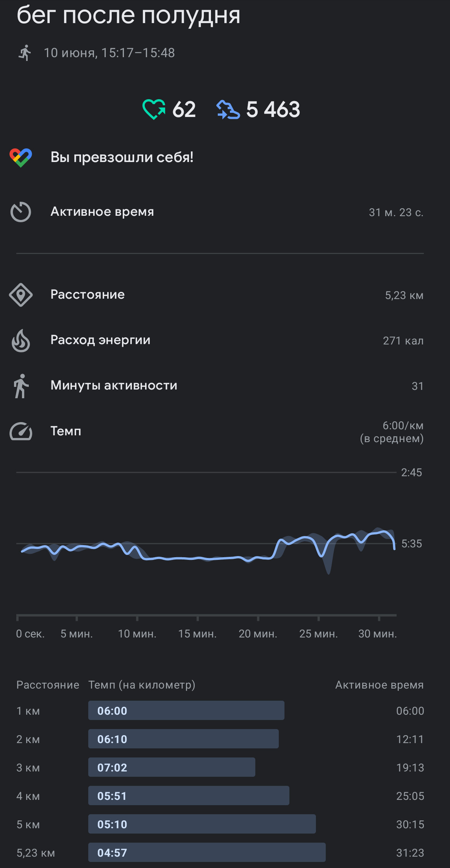
Task: Tap the Расход энергии flame icon
Action: [x=21, y=340]
